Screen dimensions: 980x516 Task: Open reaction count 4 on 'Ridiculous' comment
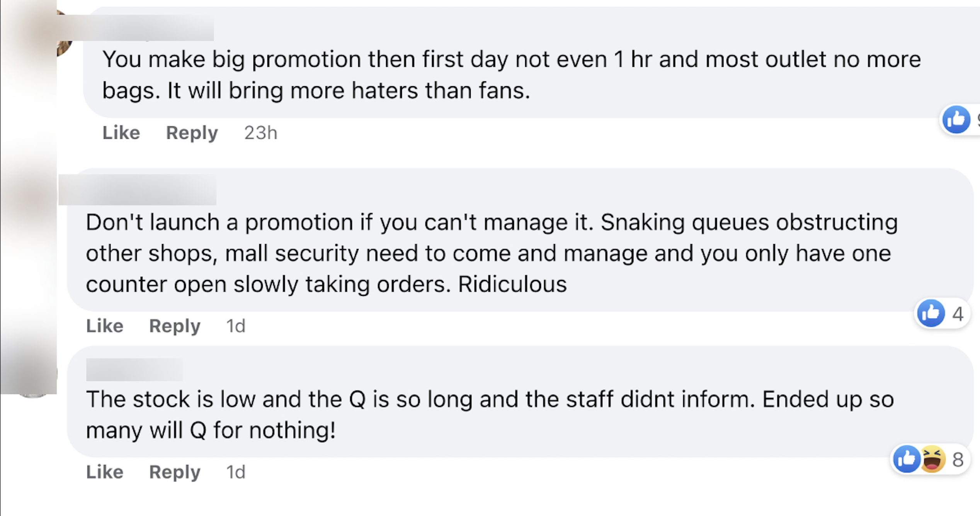click(x=958, y=314)
